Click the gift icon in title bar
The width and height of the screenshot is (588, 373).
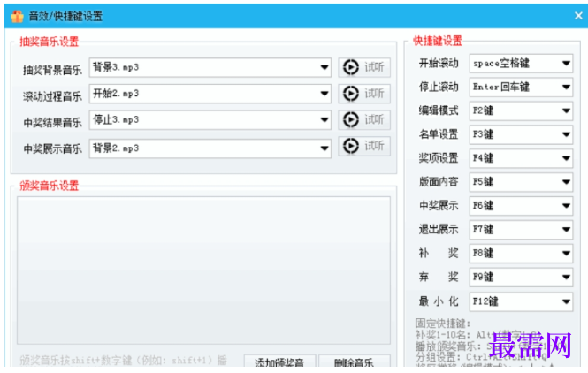click(x=18, y=16)
